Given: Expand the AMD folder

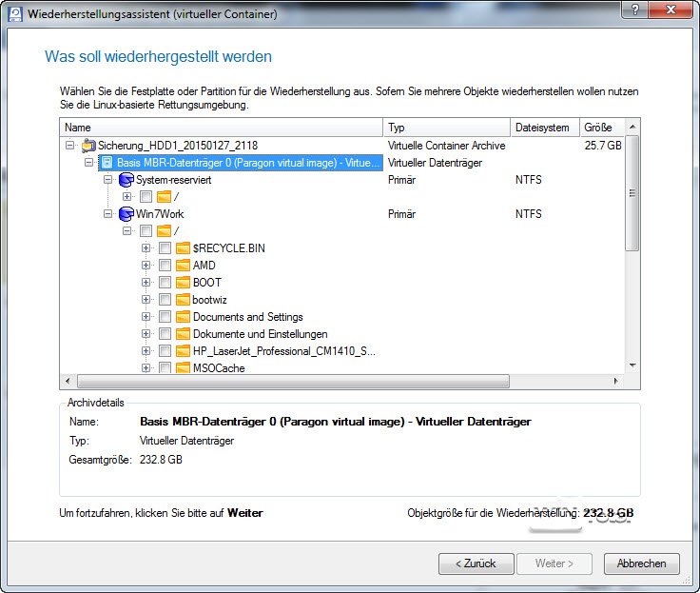Looking at the screenshot, I should tap(146, 266).
